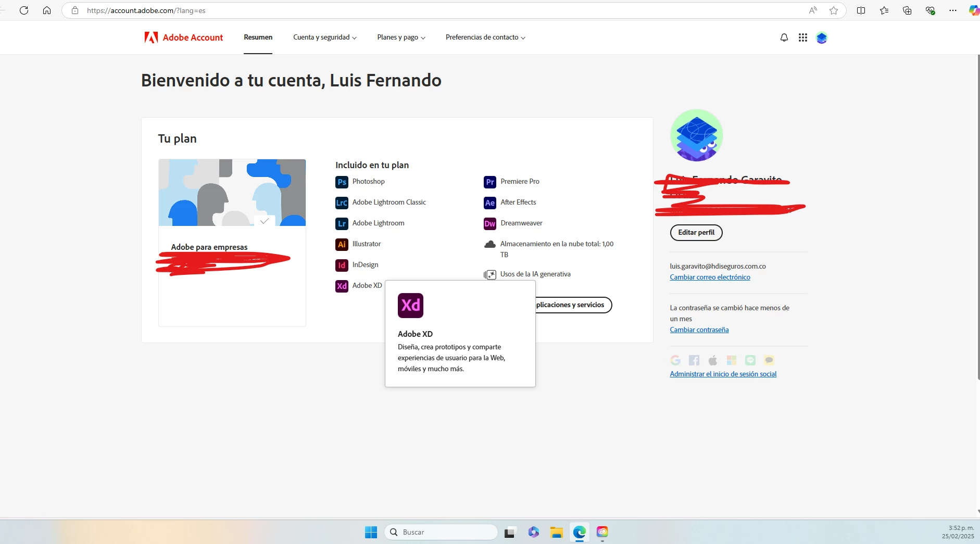This screenshot has height=544, width=980.
Task: Open the profile avatar menu in header
Action: [x=822, y=37]
